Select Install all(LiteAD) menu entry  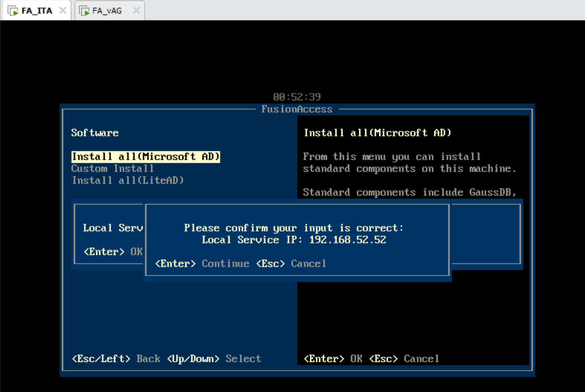pos(128,181)
